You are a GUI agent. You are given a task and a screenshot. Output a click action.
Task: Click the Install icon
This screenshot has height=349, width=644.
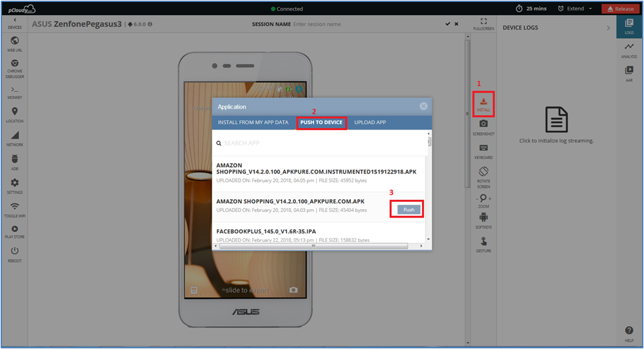(484, 105)
